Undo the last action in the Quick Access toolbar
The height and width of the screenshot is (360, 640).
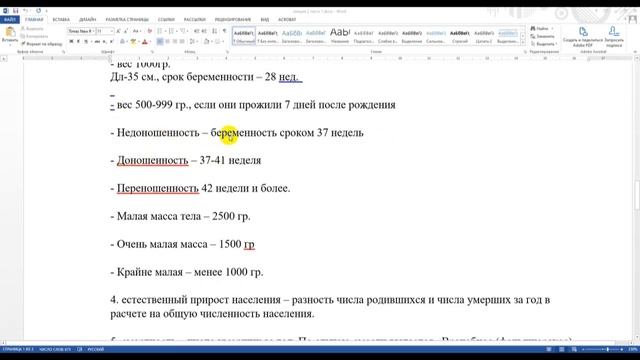(26, 11)
